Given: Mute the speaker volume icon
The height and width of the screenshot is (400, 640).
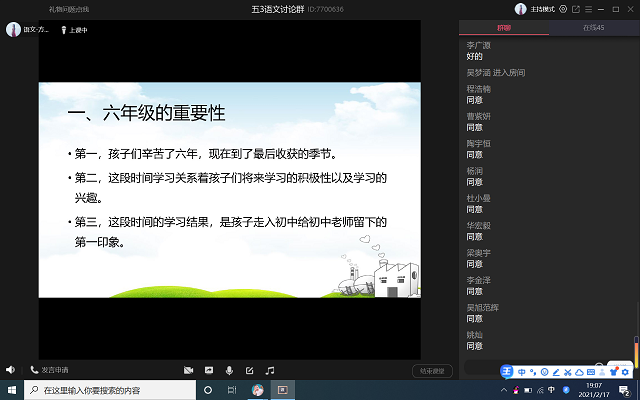Looking at the screenshot, I should point(9,370).
